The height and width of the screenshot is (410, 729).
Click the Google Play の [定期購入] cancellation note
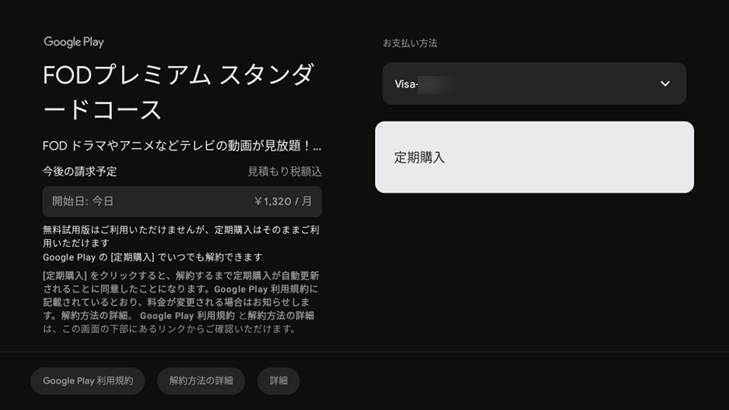coord(152,257)
